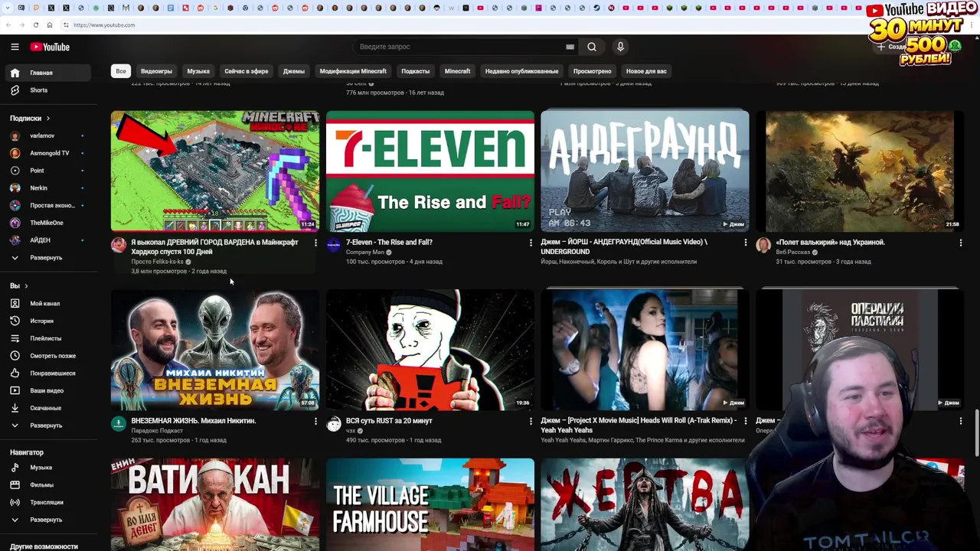Select the Музыка filter chip

(x=198, y=71)
